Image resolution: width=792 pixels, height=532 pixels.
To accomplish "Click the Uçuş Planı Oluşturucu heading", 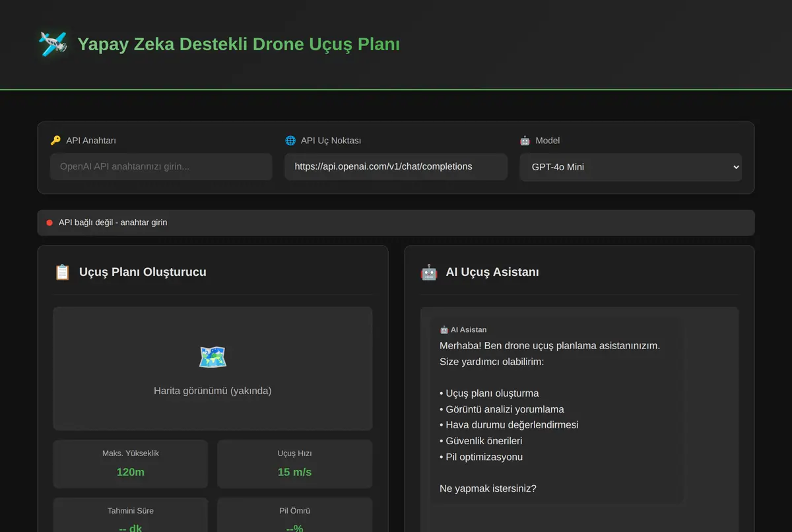I will 143,272.
